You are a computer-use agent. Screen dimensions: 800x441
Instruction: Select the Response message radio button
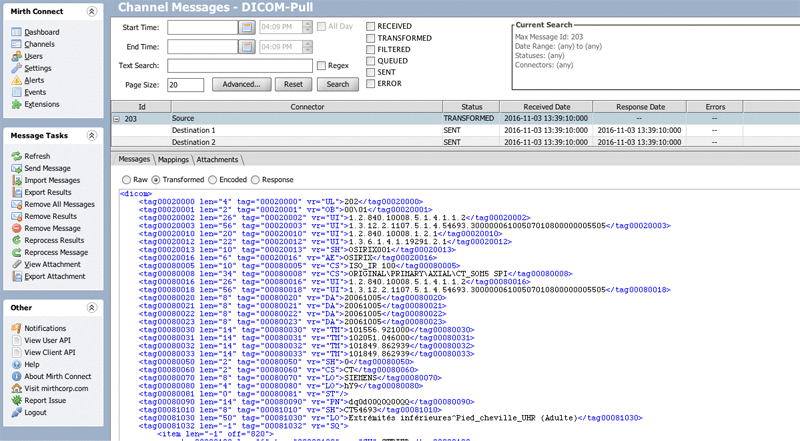255,180
